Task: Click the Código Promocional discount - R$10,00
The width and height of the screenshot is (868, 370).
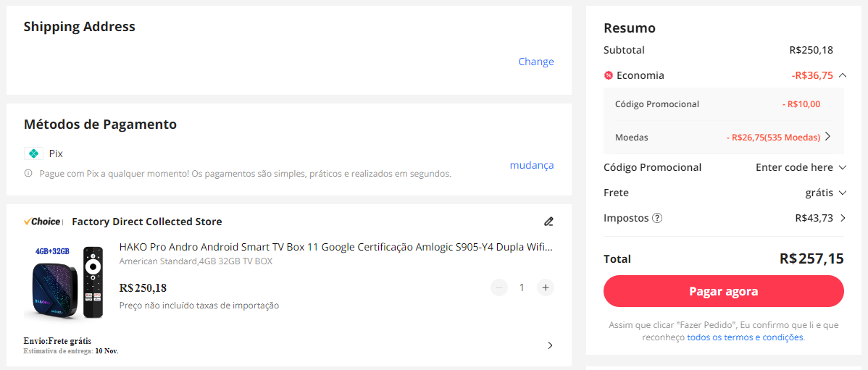Action: [801, 104]
